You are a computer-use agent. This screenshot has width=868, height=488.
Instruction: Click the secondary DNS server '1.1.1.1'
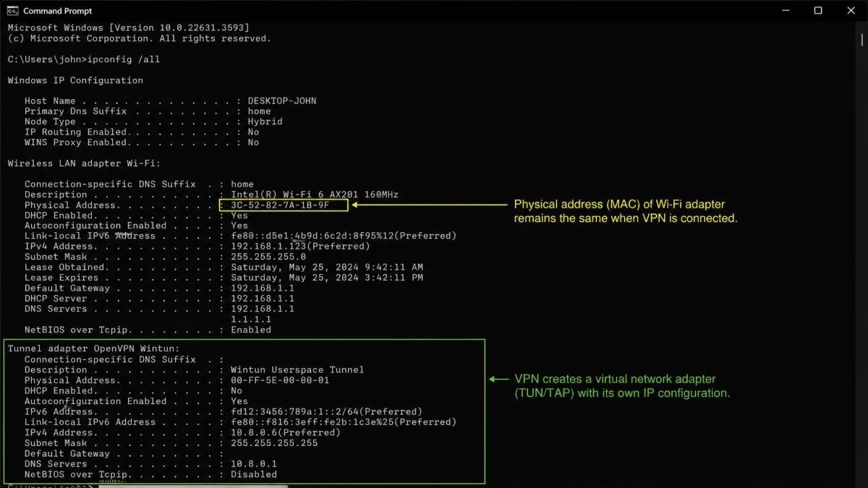pyautogui.click(x=251, y=319)
